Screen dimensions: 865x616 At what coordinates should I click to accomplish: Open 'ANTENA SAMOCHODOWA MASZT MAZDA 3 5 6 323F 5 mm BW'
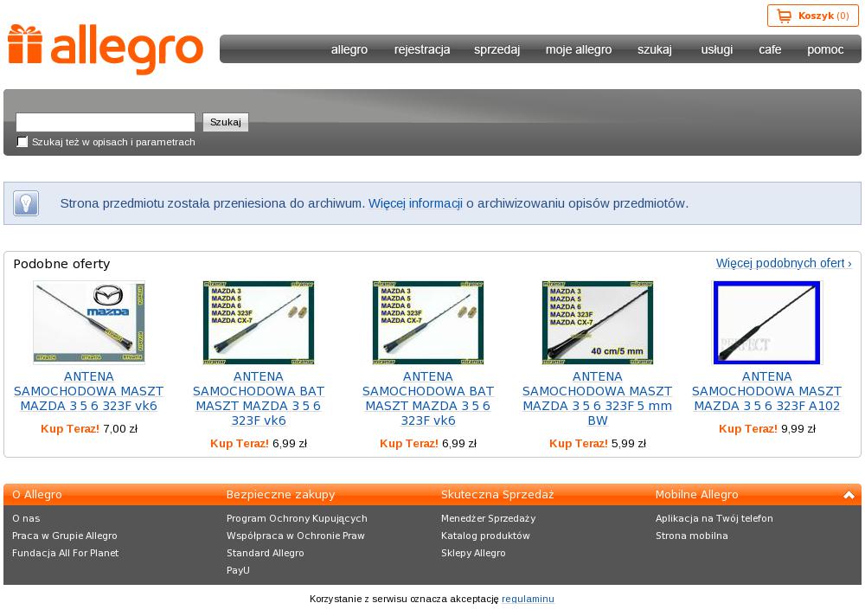(x=598, y=399)
